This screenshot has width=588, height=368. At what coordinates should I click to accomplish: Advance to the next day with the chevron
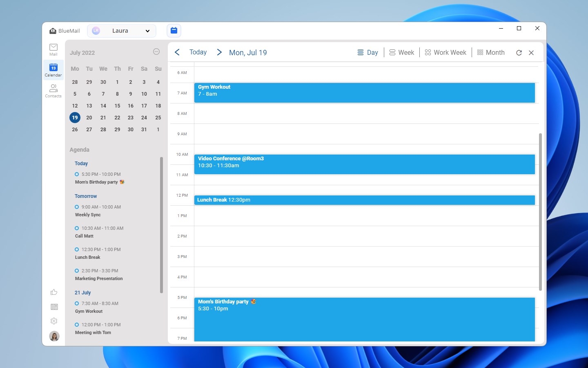(219, 52)
